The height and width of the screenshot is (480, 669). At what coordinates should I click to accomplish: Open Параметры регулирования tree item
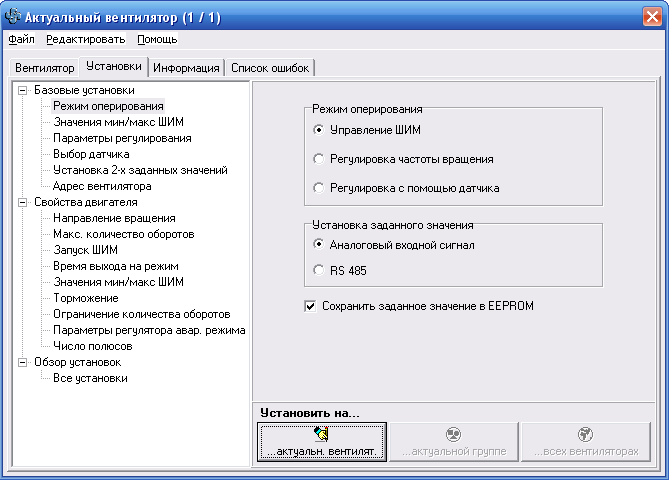122,138
